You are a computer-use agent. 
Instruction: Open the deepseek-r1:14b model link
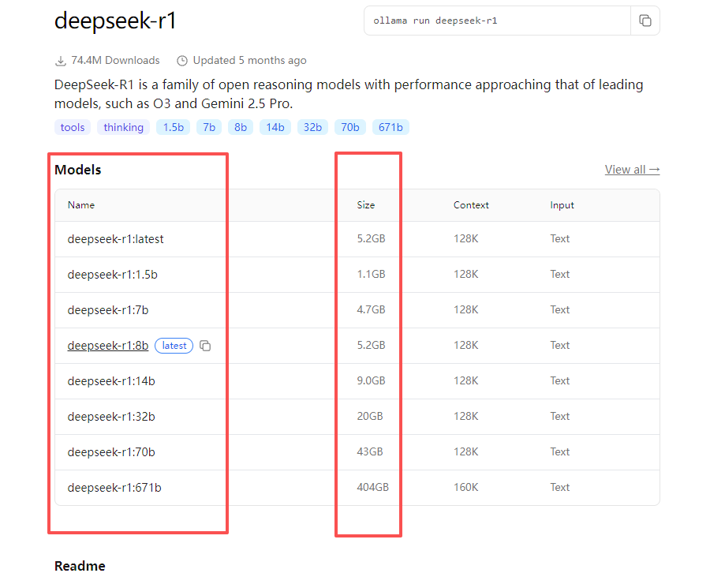coord(111,381)
